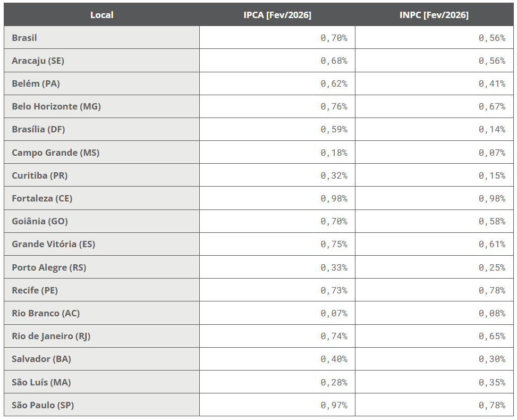Select São Paulo (SP) IPCA value 0,97%
The image size is (517, 420).
334,405
